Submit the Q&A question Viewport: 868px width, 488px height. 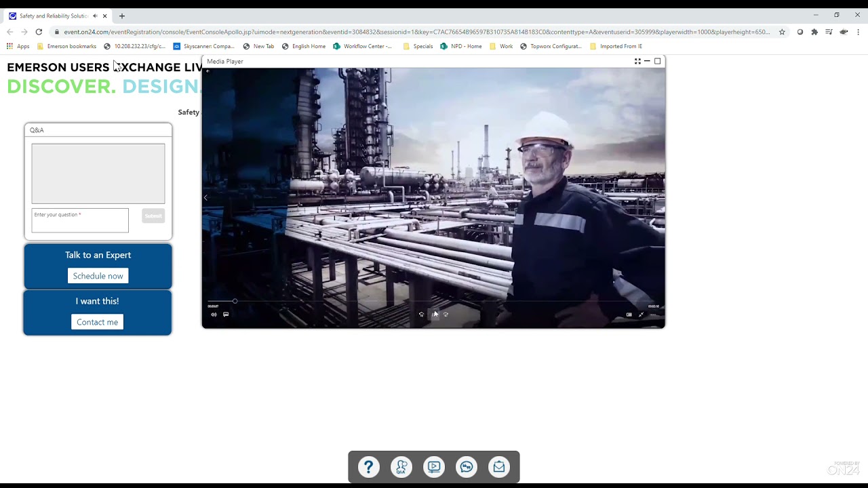click(x=153, y=216)
